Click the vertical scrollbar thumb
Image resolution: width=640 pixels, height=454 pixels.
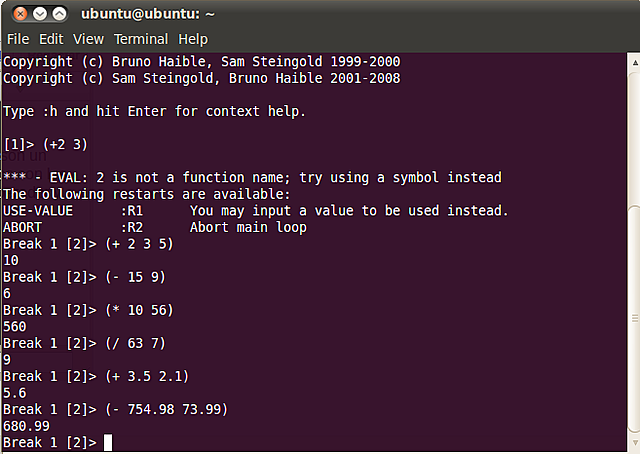(635, 318)
